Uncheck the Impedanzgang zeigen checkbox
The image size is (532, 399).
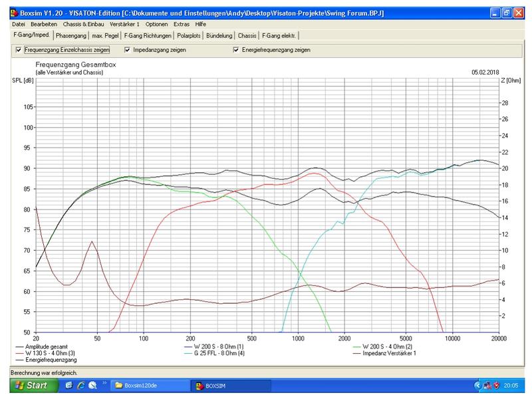point(128,50)
